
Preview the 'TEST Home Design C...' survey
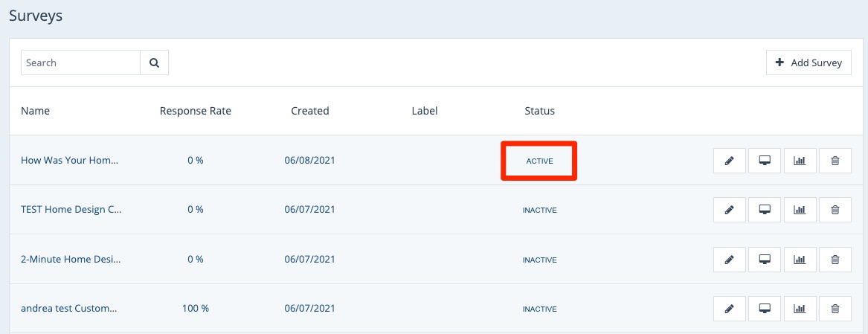(x=764, y=210)
